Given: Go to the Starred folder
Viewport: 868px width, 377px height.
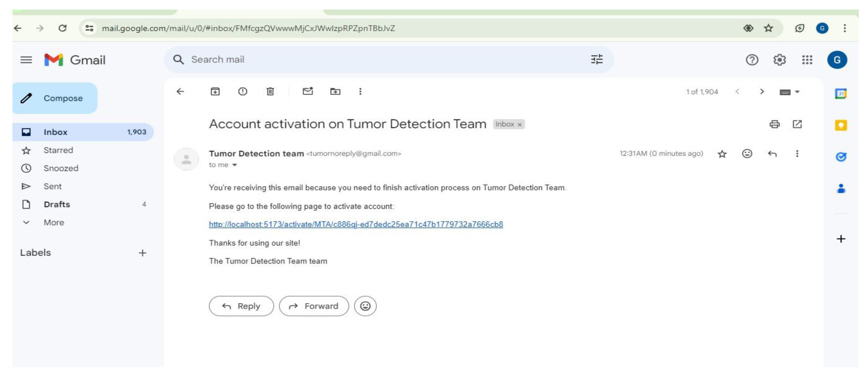Looking at the screenshot, I should pos(58,150).
